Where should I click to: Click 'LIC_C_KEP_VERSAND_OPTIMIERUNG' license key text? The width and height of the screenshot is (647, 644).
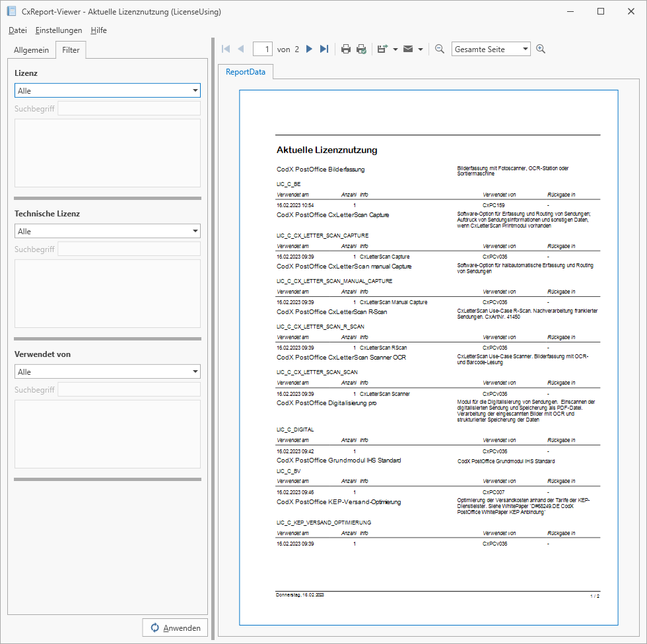(x=323, y=523)
